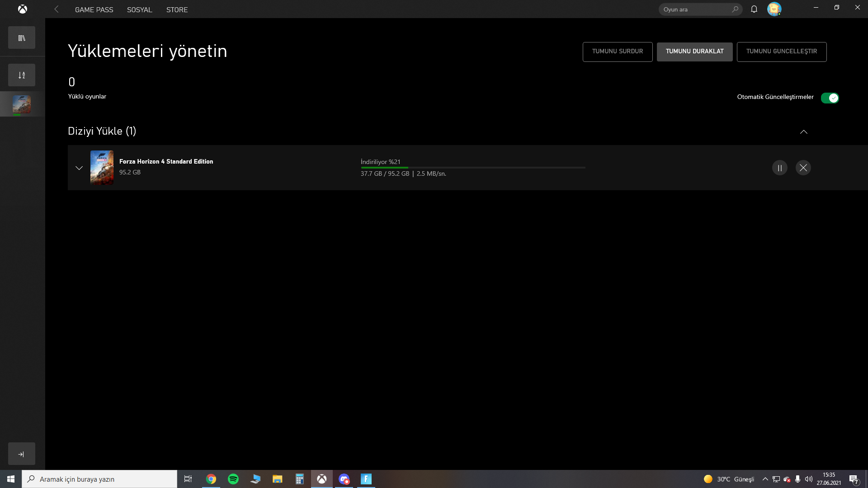Image resolution: width=868 pixels, height=488 pixels.
Task: Click the TUMUNU SURDUR button
Action: coord(617,52)
